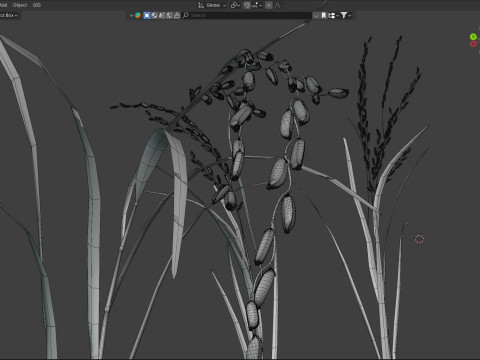Click the red X axis gizmo
The width and height of the screenshot is (480, 360).
coord(473,44)
